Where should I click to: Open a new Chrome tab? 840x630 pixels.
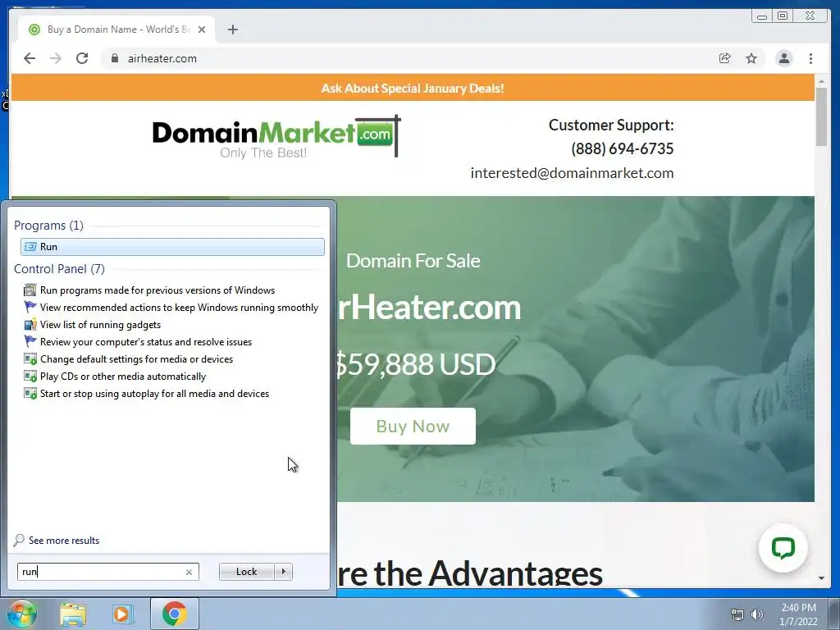(232, 30)
